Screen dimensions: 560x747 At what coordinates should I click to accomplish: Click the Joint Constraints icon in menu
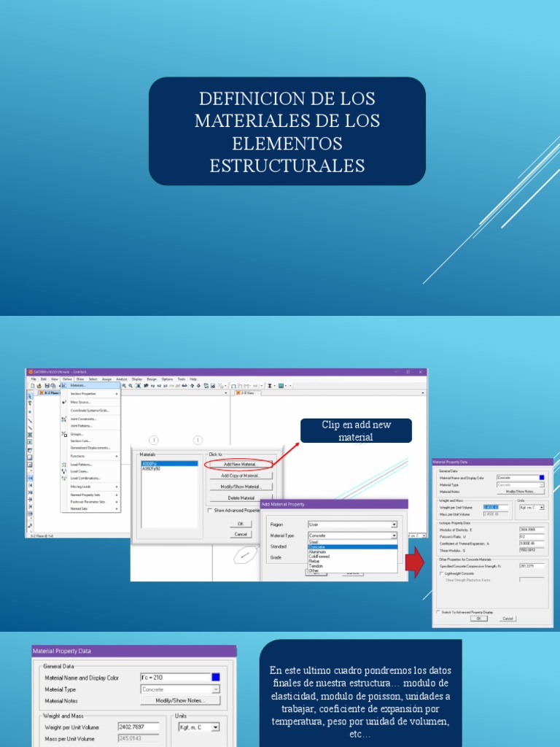(x=64, y=419)
